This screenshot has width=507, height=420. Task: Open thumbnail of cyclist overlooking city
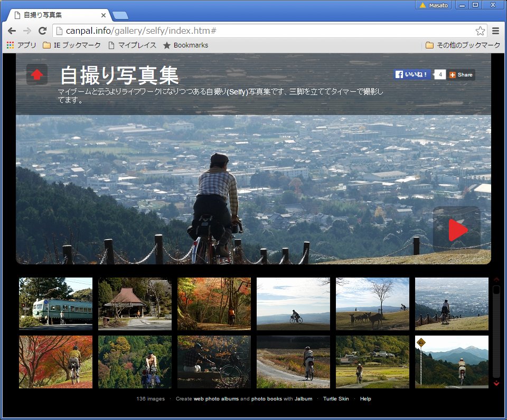pyautogui.click(x=452, y=304)
